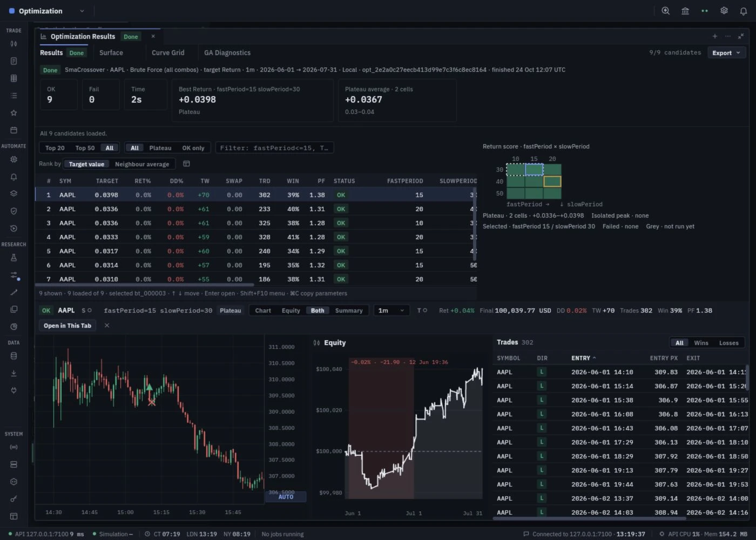Click the results table horizontal scrollbar
This screenshot has width=756, height=540.
click(145, 285)
